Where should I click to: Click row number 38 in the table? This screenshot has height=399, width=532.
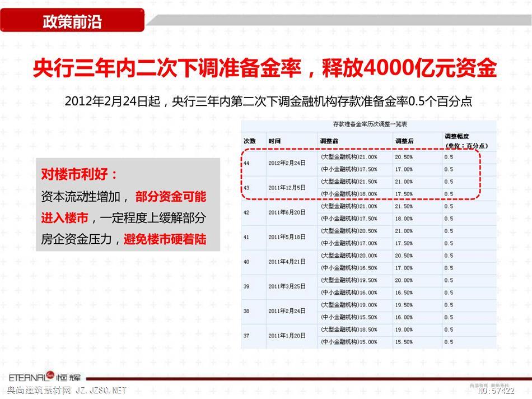[246, 311]
